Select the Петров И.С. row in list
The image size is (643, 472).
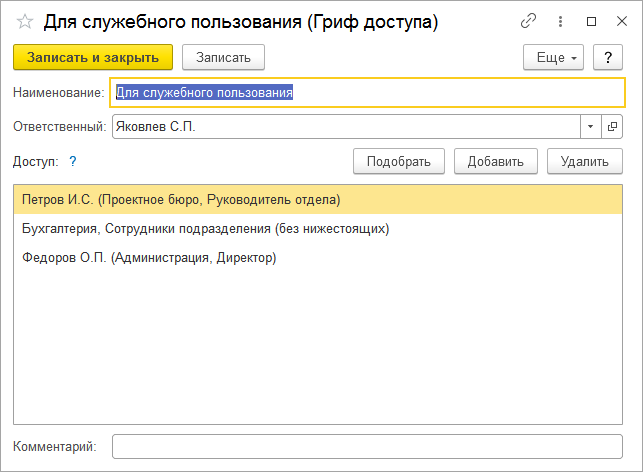click(181, 200)
